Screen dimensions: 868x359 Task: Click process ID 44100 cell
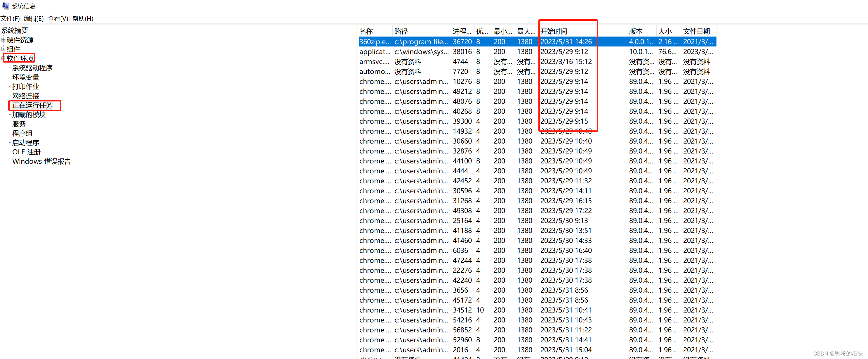tap(462, 161)
